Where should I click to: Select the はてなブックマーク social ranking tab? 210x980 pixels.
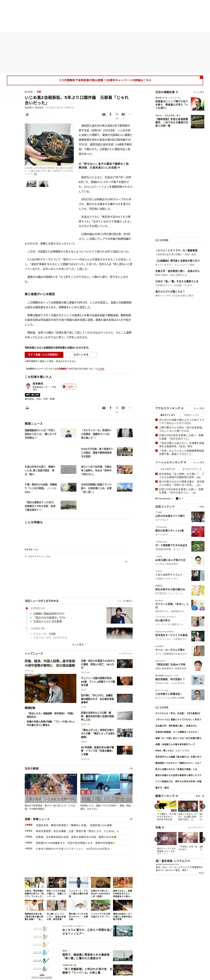(x=192, y=469)
